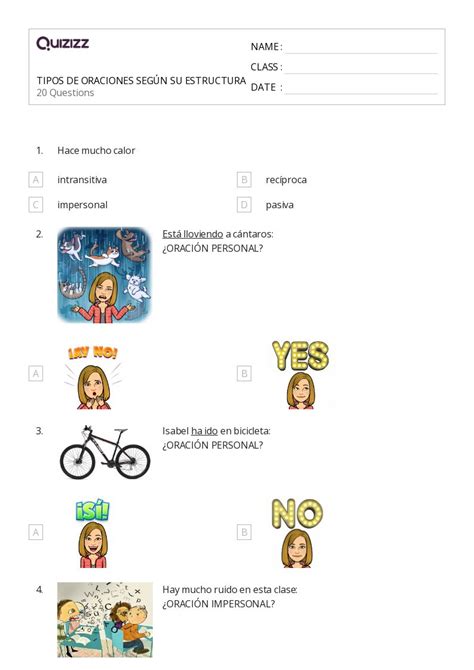Image resolution: width=474 pixels, height=670 pixels.
Task: Tick checkbox B under question 2
Action: point(244,373)
